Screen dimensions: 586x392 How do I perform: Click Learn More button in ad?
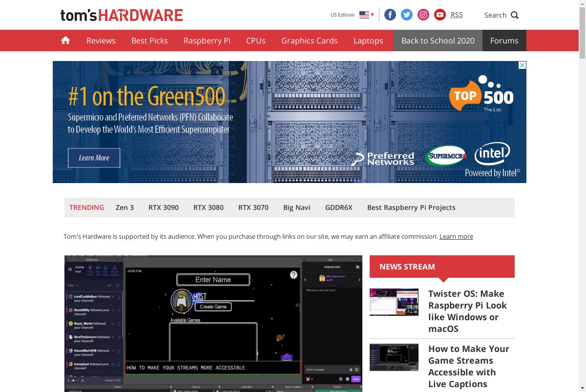click(x=94, y=158)
